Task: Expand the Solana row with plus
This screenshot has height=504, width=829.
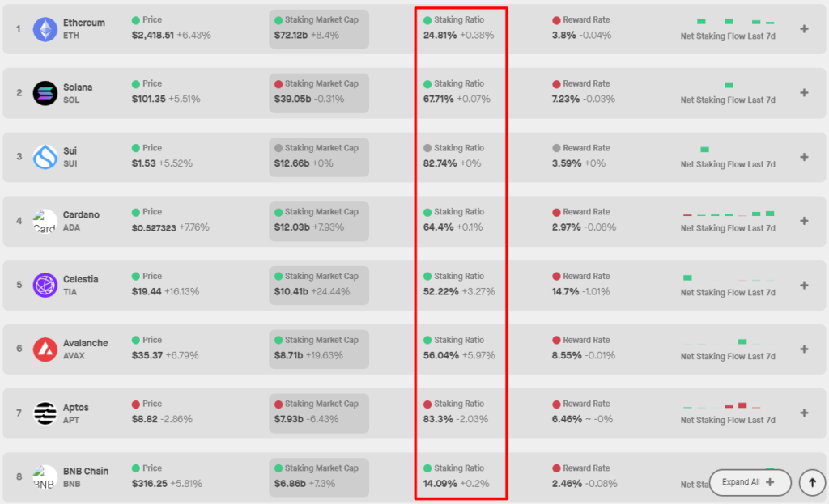Action: (x=804, y=93)
